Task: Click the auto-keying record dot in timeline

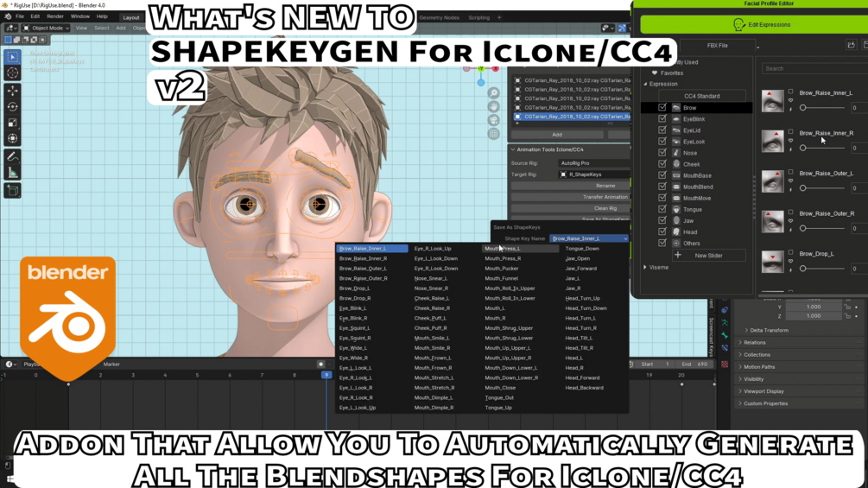Action: [320, 364]
